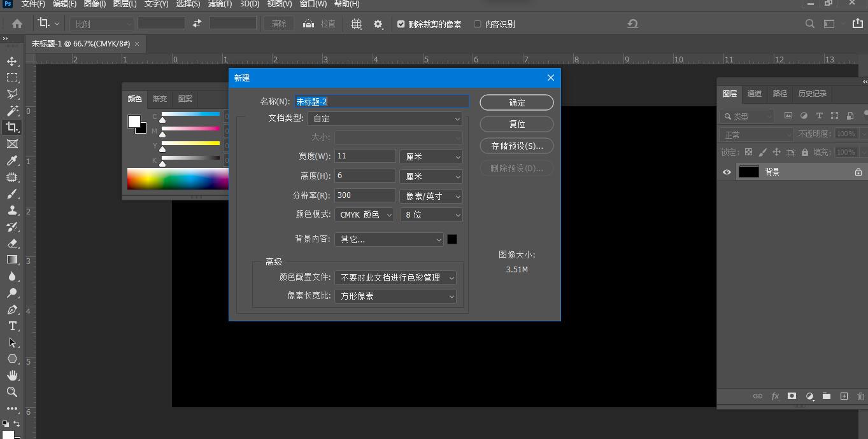Select the Rectangular Marquee tool
This screenshot has width=868, height=439.
12,78
